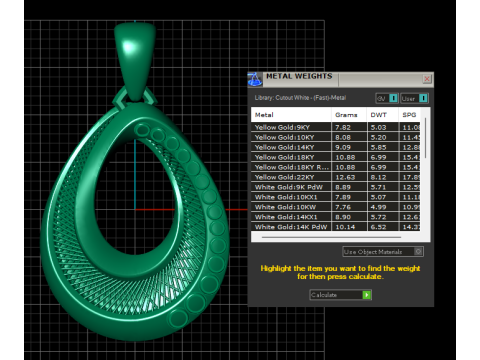Click the 4.99 DWT cell

pyautogui.click(x=382, y=207)
